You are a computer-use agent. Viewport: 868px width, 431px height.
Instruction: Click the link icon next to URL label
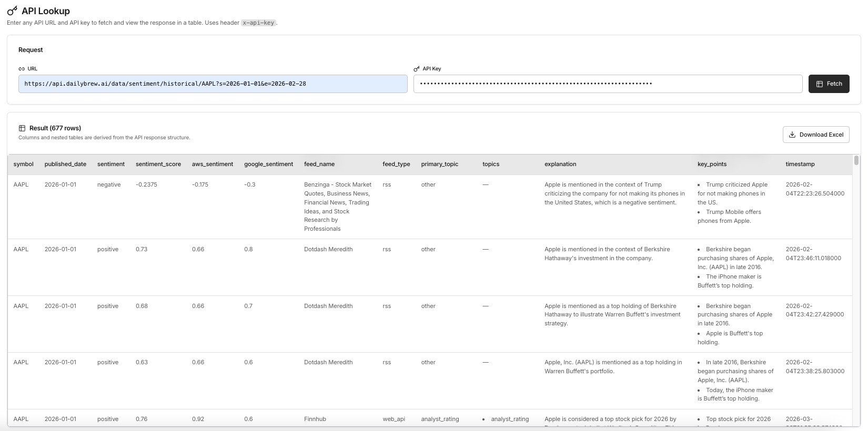point(22,69)
